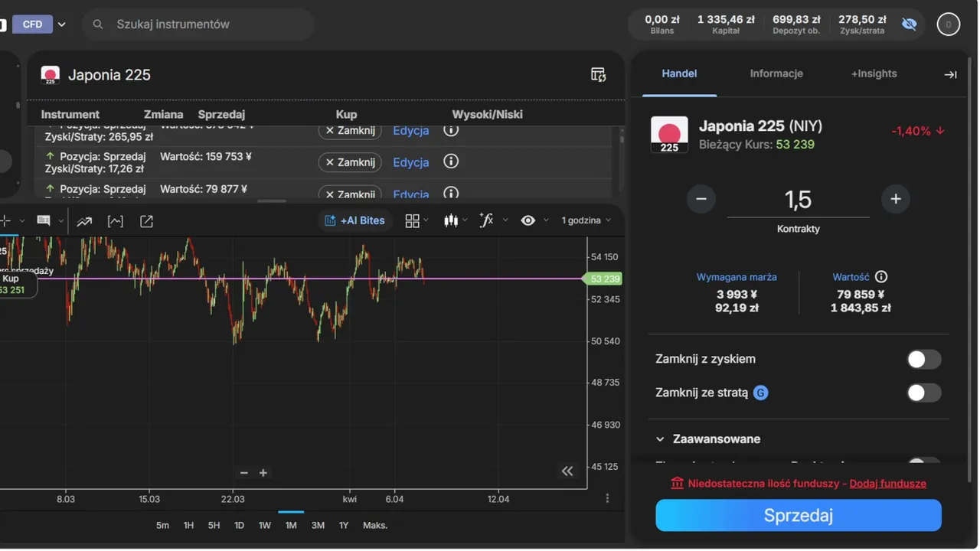Screen dimensions: 980x551
Task: Click the Wysoki/Niski column header
Action: [x=487, y=114]
